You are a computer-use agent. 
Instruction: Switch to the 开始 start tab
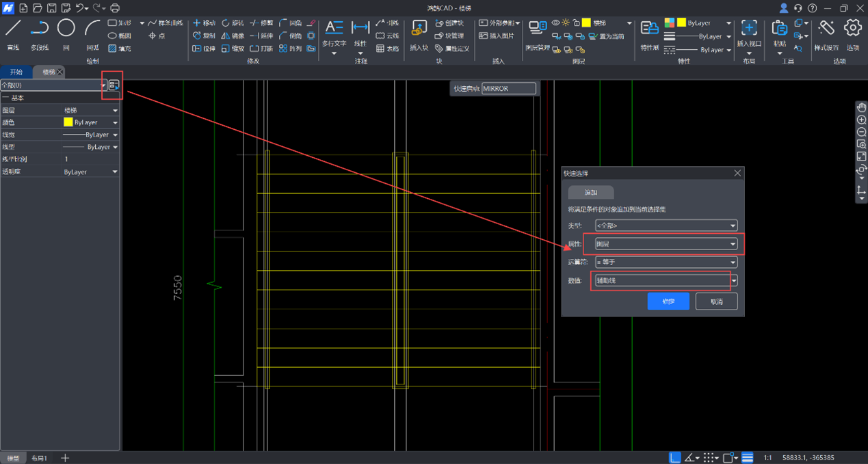click(x=16, y=72)
